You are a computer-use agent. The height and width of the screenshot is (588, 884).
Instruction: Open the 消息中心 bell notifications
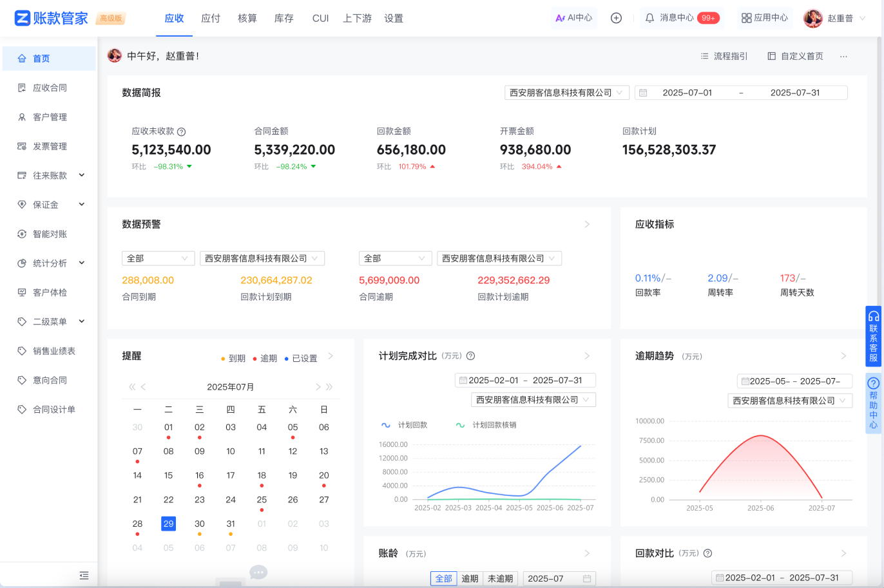[649, 18]
